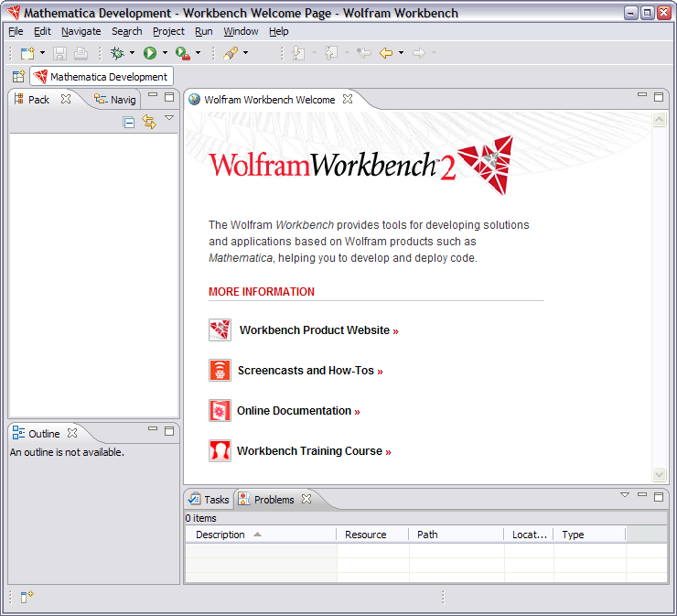Toggle Link with Editor in Package Explorer

click(x=149, y=122)
